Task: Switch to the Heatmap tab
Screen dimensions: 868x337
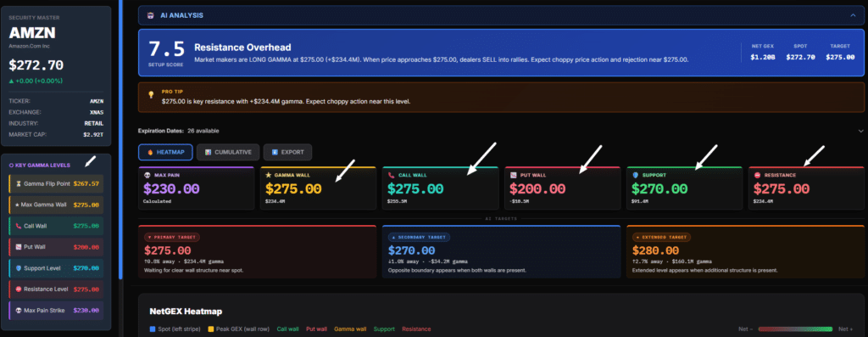Action: coord(165,152)
